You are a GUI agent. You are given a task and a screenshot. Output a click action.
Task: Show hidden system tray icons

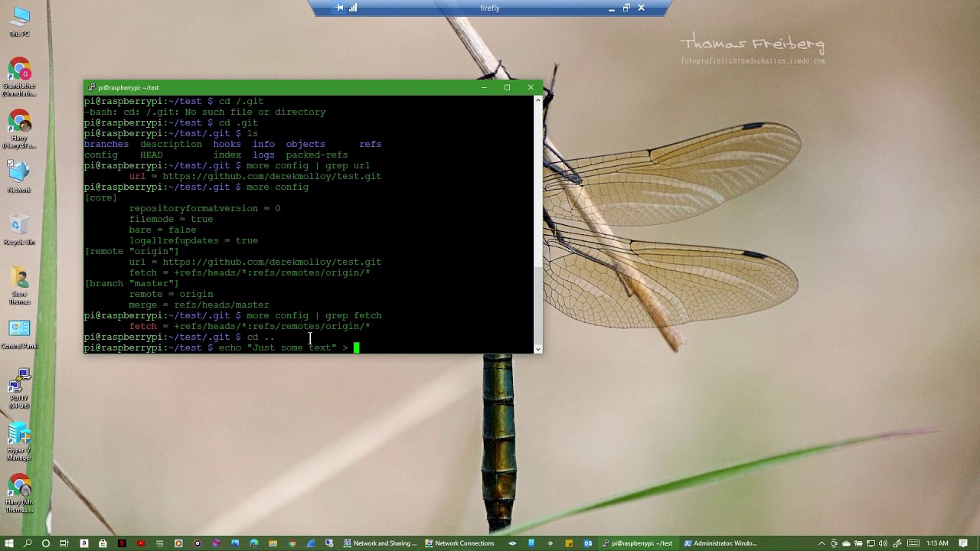pyautogui.click(x=822, y=543)
